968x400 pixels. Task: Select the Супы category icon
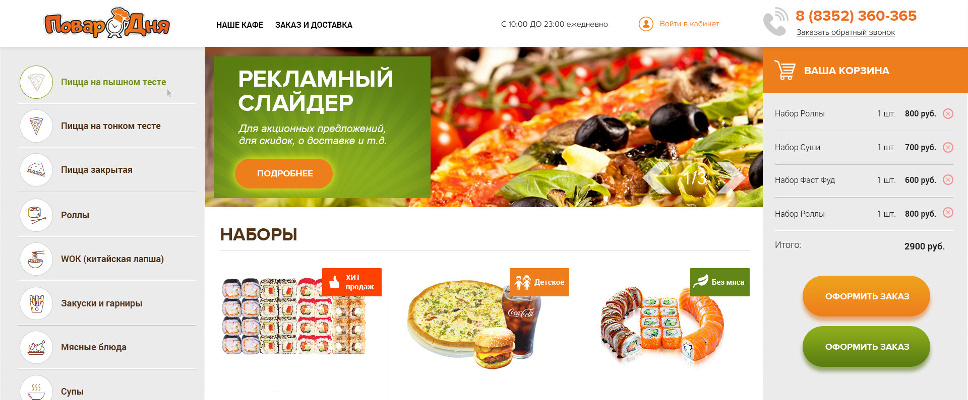[36, 389]
